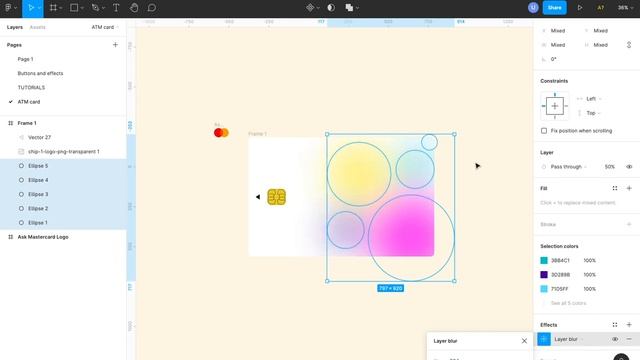
Task: Close the Layer blur popup
Action: click(x=524, y=341)
